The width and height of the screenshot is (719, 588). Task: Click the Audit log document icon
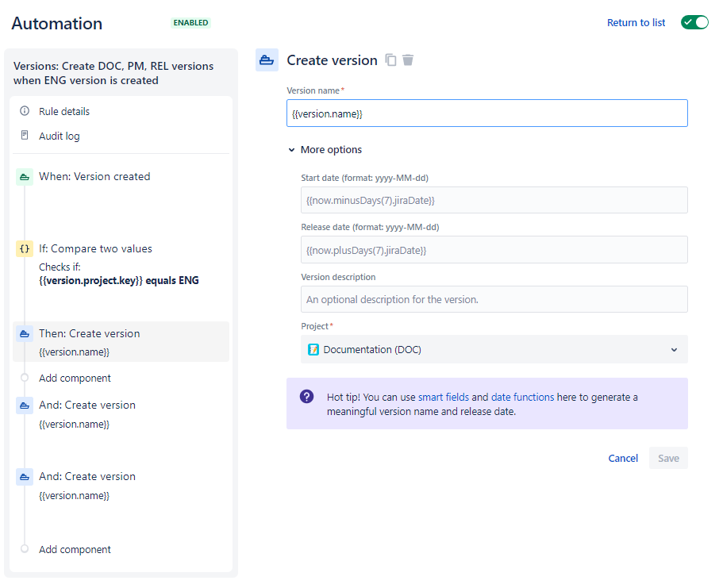[x=25, y=136]
